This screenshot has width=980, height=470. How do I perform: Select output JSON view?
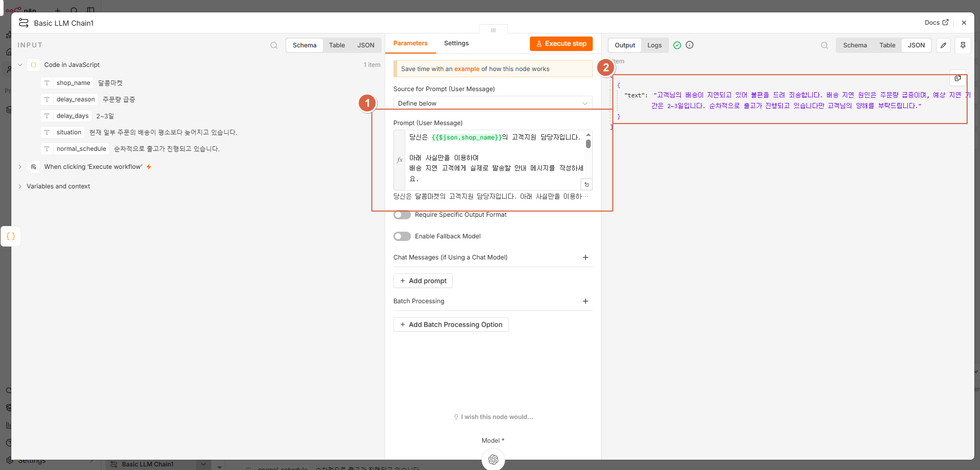click(x=916, y=45)
